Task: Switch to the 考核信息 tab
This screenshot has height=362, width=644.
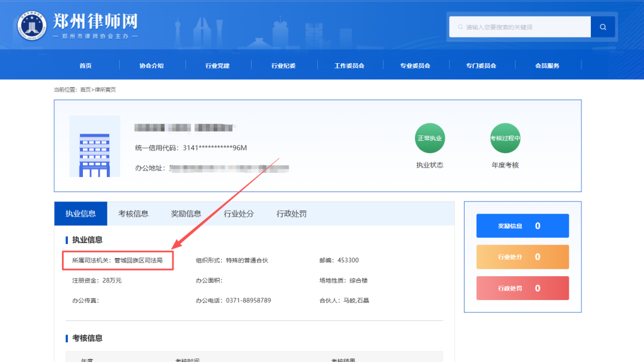Action: click(x=133, y=214)
